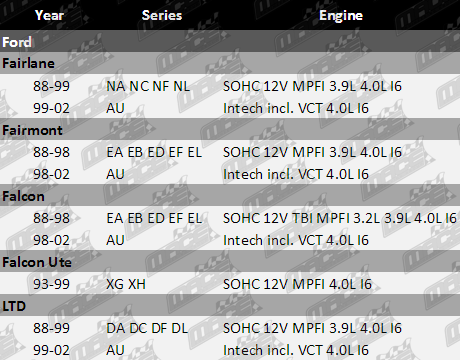Screen dimensions: 460x360
Task: Click Fairmont 98-02 year cell
Action: [51, 174]
